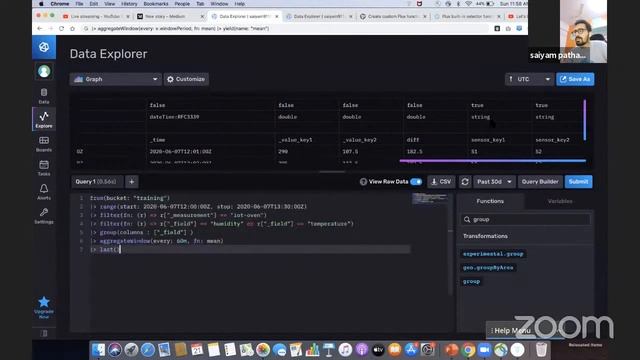Image resolution: width=640 pixels, height=360 pixels.
Task: Open the Query Builder
Action: click(x=540, y=182)
